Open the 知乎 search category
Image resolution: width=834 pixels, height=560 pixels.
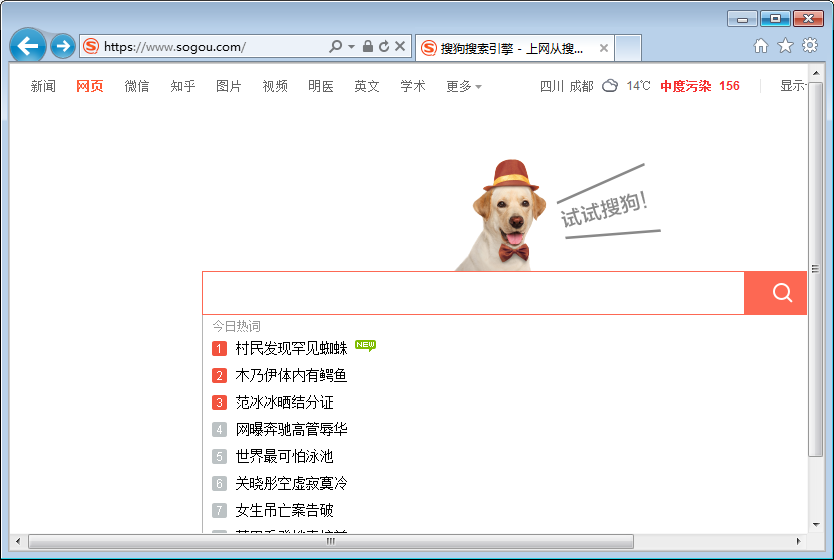click(183, 86)
